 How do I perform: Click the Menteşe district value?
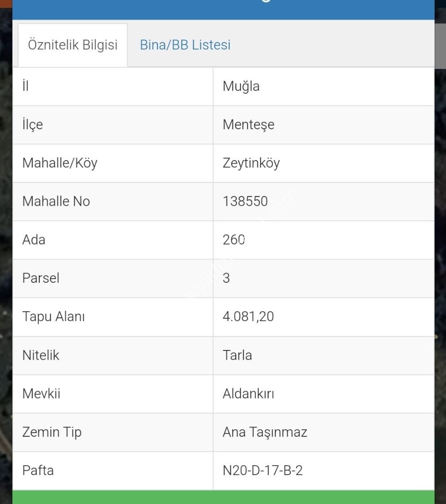248,125
